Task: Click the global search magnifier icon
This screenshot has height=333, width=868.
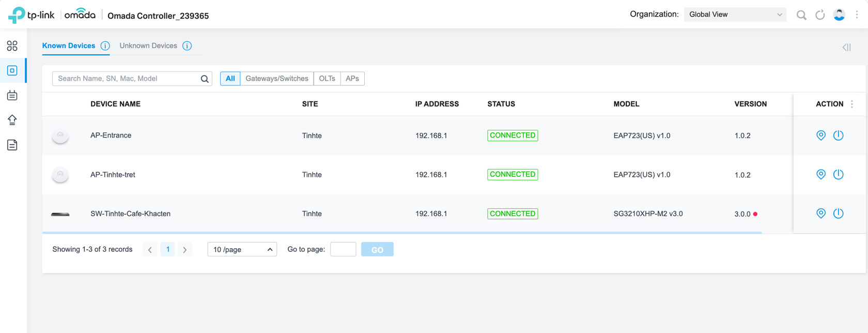Action: [x=801, y=15]
